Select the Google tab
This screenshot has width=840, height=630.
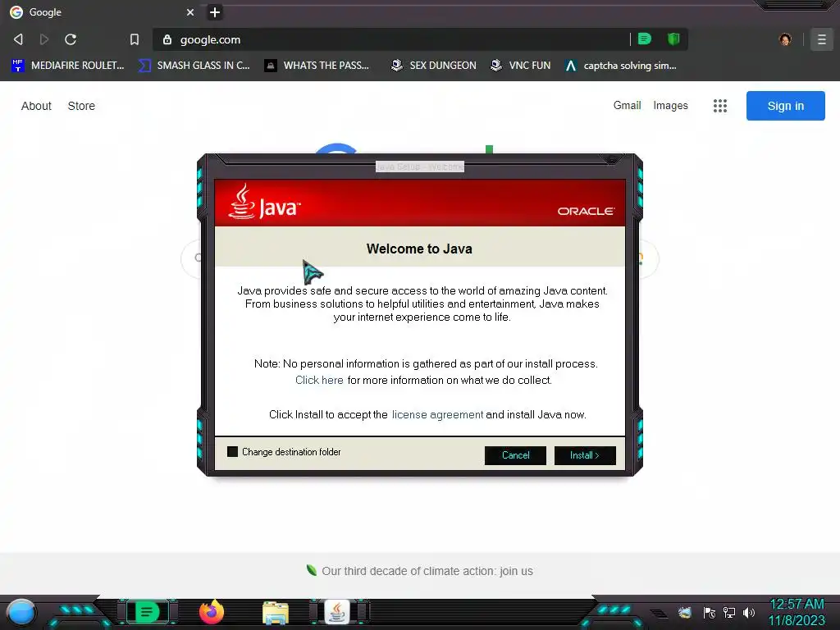tap(102, 12)
